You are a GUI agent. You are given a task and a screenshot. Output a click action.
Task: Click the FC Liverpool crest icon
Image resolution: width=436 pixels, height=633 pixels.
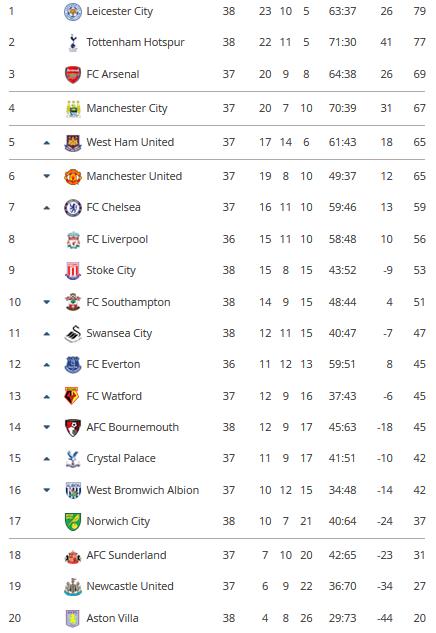[73, 239]
